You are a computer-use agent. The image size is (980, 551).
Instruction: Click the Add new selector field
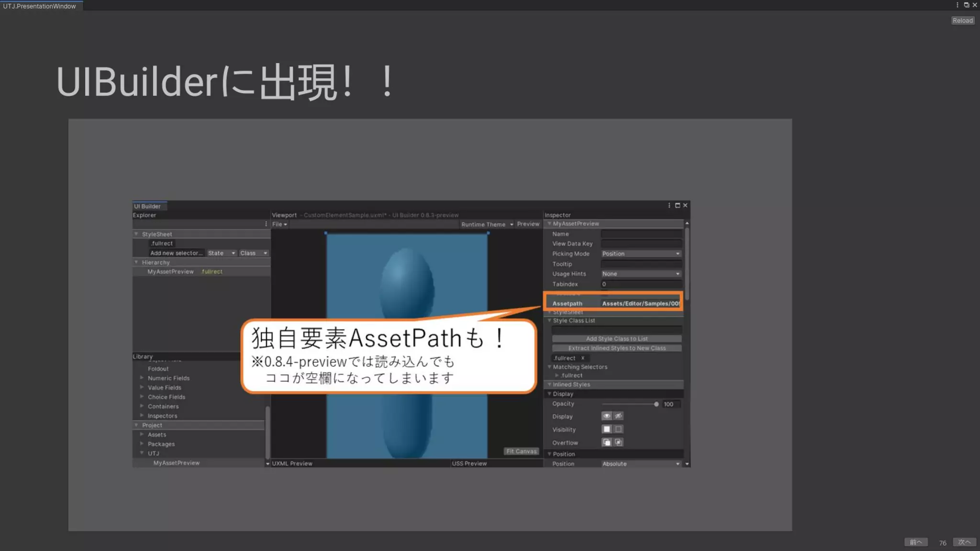coord(177,253)
